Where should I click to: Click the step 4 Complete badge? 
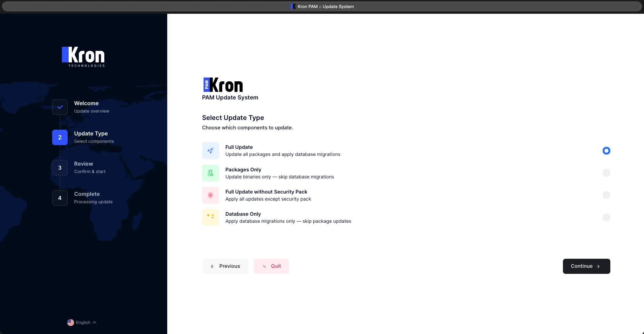[x=60, y=198]
